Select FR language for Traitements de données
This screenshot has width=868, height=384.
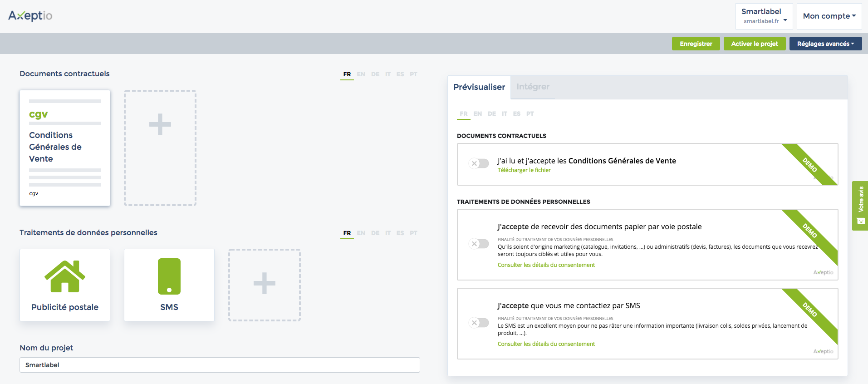[x=347, y=233]
